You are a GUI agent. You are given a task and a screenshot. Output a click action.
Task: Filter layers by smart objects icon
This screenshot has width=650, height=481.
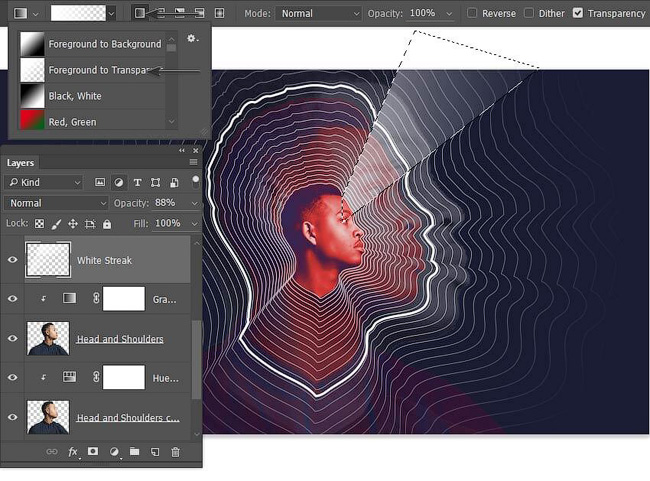[175, 182]
